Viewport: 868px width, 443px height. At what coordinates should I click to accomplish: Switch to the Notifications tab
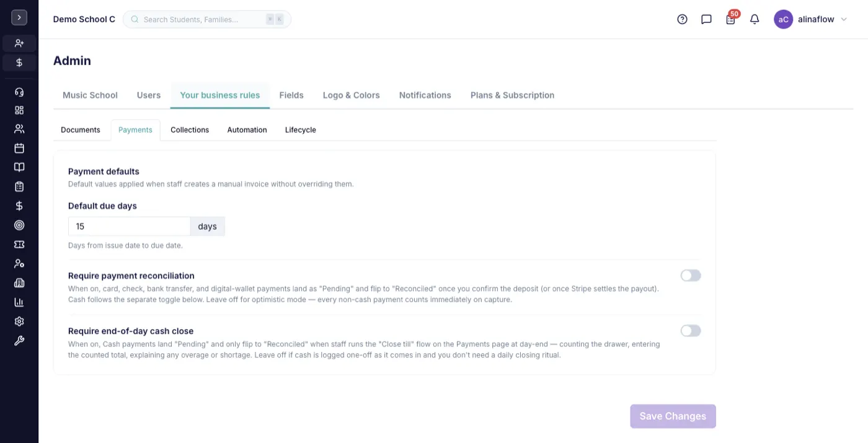point(425,95)
